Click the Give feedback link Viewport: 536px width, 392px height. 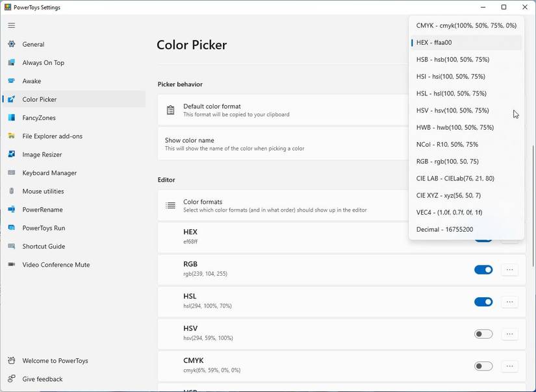click(x=42, y=379)
